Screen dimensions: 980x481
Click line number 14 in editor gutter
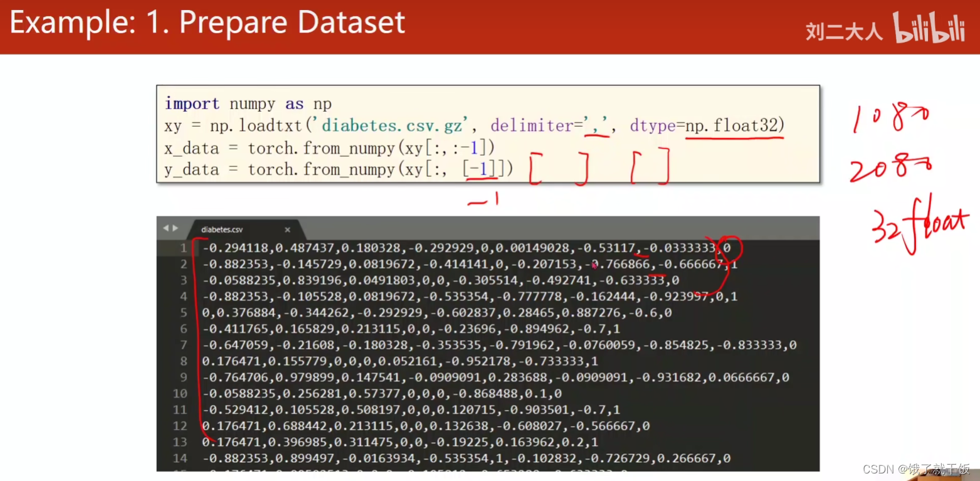[x=180, y=458]
